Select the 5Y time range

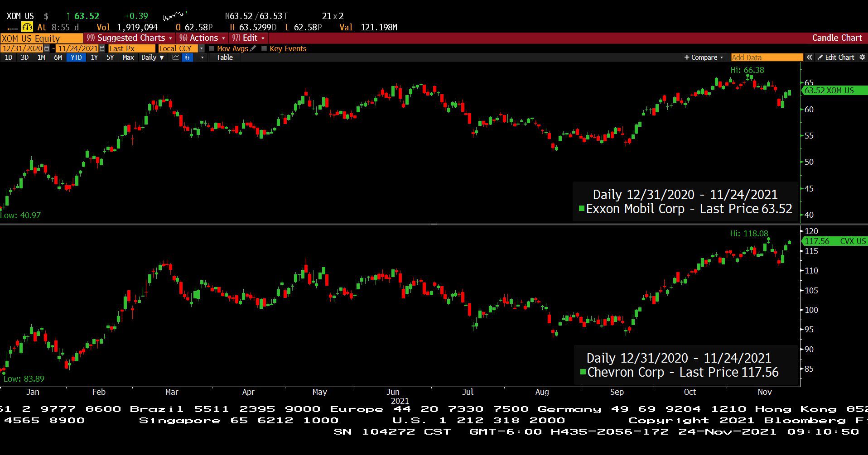[110, 57]
